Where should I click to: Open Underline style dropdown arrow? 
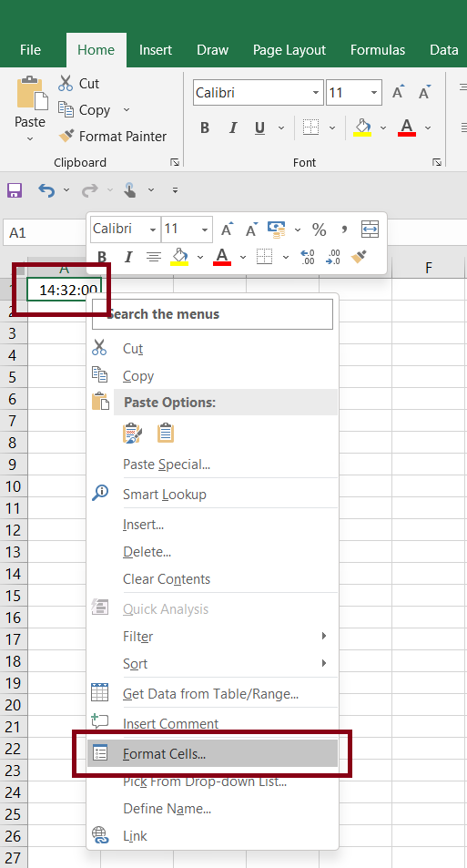click(281, 128)
